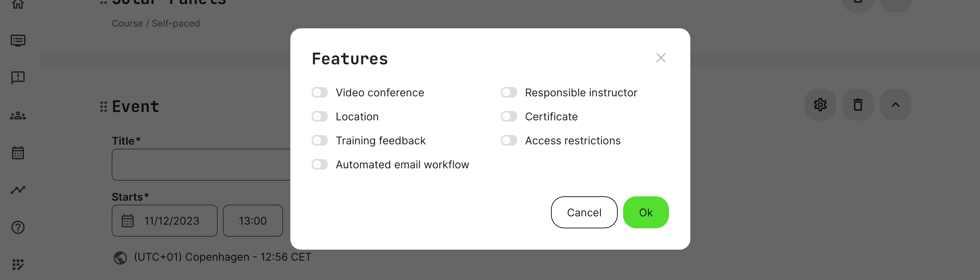The height and width of the screenshot is (280, 980).
Task: Open the help question mark icon
Action: coord(18,227)
